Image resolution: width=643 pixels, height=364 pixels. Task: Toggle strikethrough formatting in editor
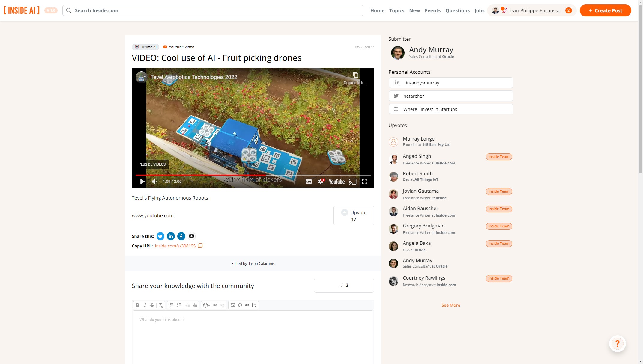pos(152,305)
